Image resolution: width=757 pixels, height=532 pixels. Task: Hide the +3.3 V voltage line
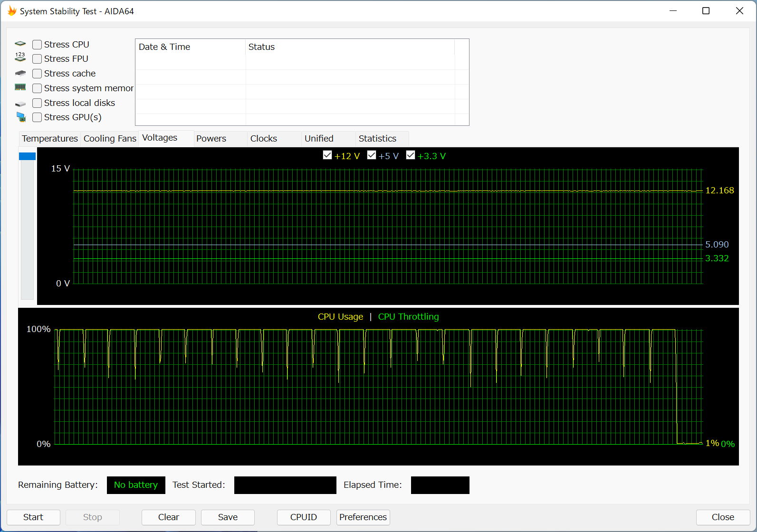(x=411, y=155)
